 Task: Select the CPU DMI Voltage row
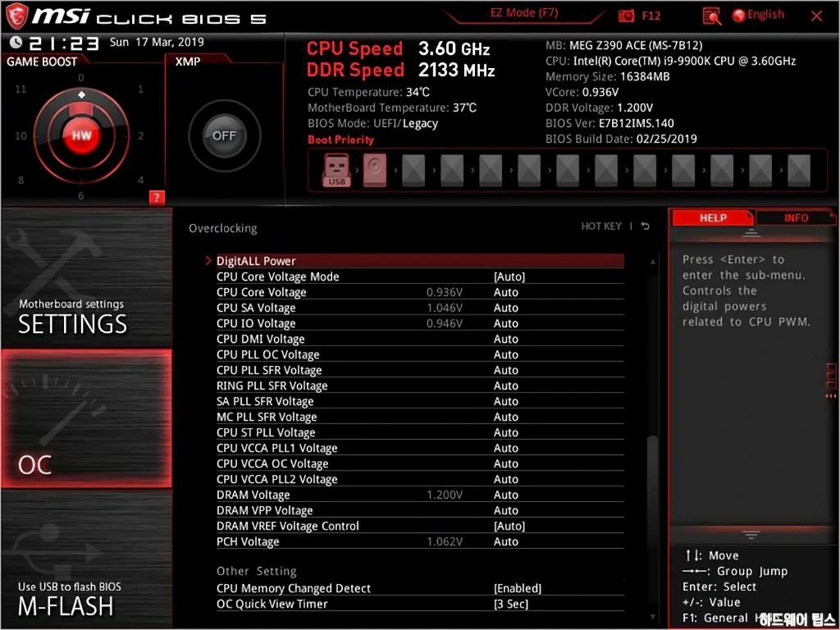(420, 339)
